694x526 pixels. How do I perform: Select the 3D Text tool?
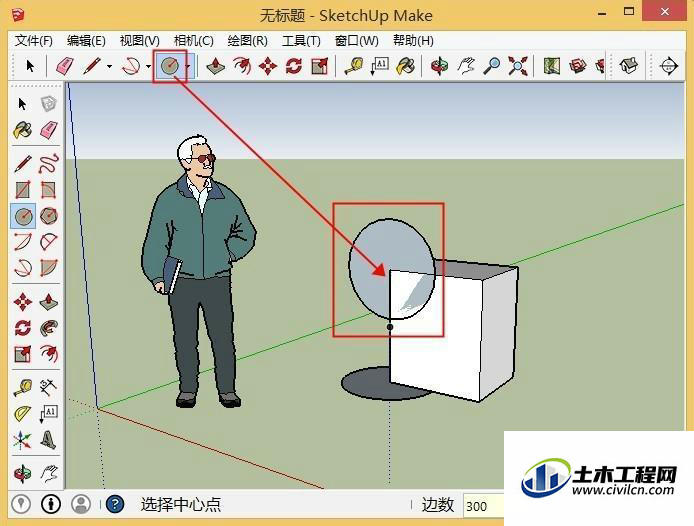pyautogui.click(x=49, y=440)
